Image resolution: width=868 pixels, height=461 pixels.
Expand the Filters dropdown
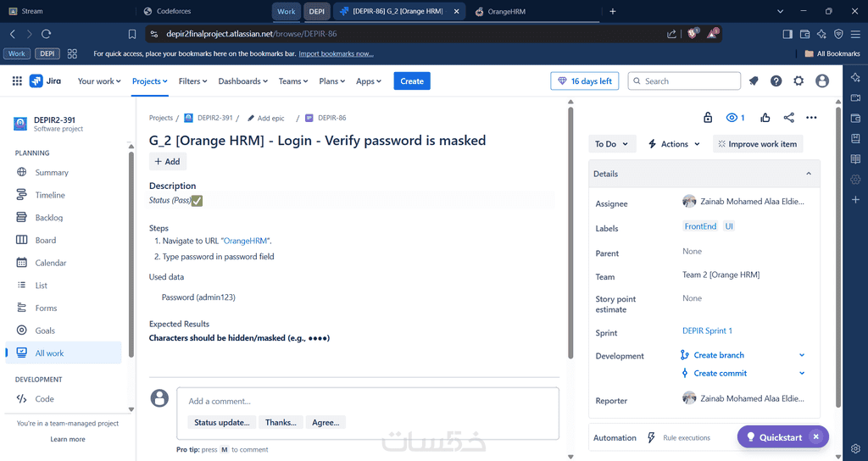pyautogui.click(x=192, y=81)
